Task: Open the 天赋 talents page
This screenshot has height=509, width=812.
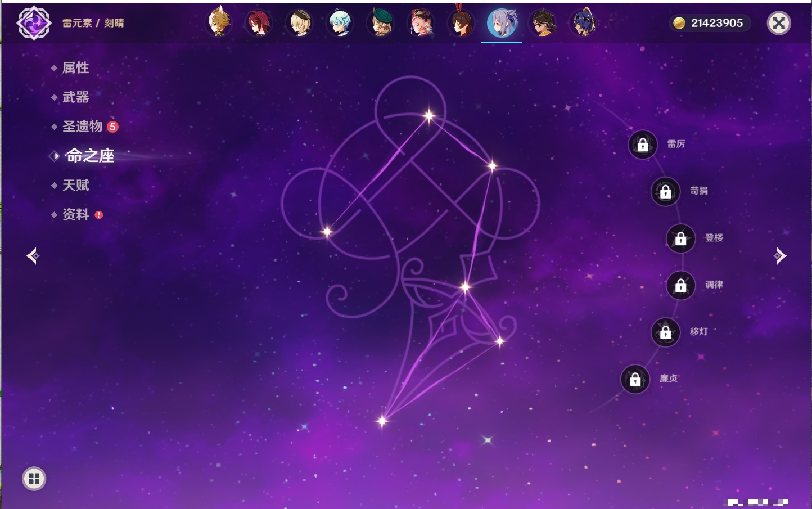Action: pos(75,185)
